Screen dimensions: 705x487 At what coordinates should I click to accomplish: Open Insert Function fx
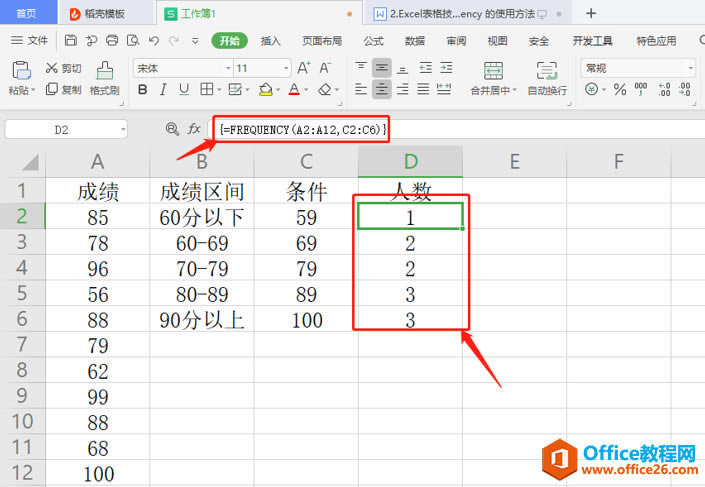[x=194, y=130]
